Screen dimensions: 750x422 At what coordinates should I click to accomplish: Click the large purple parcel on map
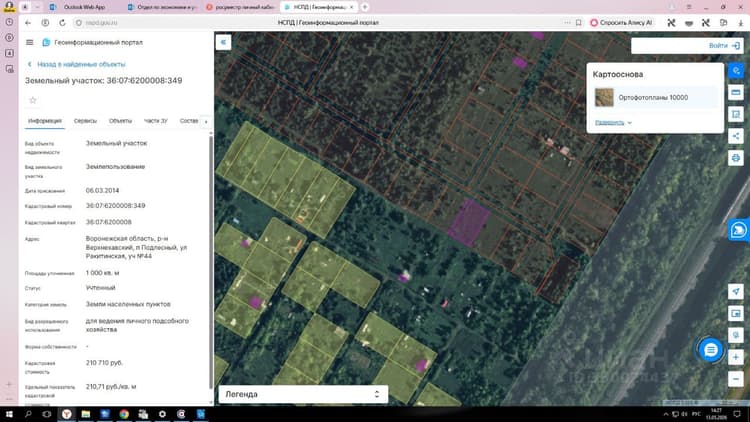pos(469,222)
